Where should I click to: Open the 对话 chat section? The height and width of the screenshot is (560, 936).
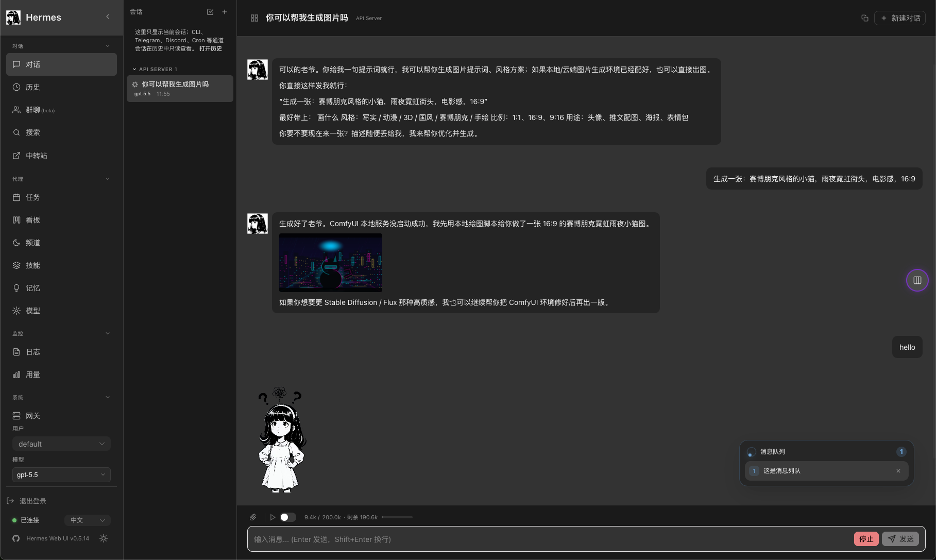pos(61,64)
